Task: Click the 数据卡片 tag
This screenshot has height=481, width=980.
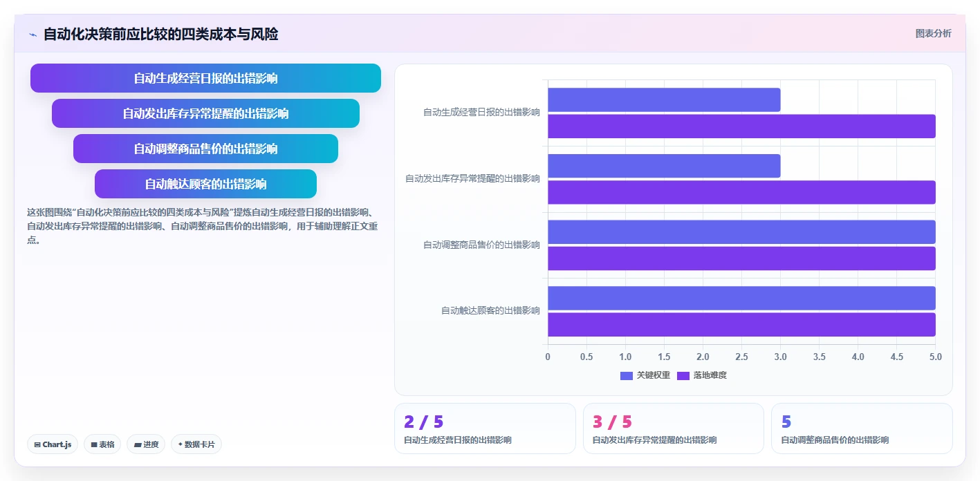Action: [x=196, y=444]
